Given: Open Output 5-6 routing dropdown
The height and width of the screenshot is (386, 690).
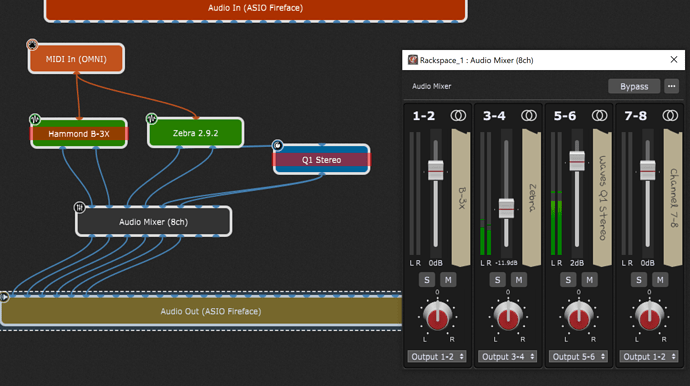Looking at the screenshot, I should 579,357.
